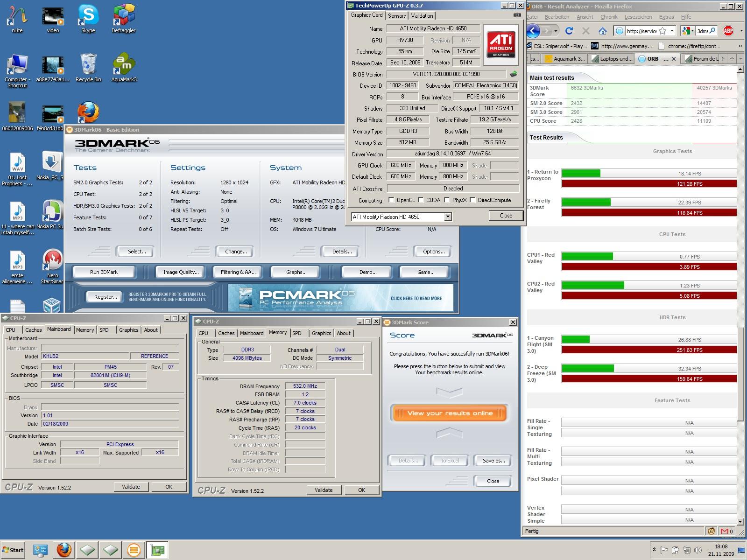Click Save as in 3DMark Score window

(x=493, y=461)
